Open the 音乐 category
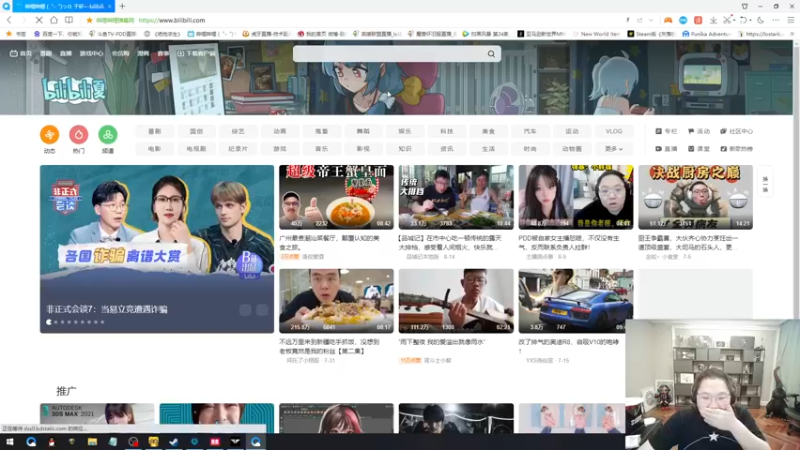 tap(321, 148)
